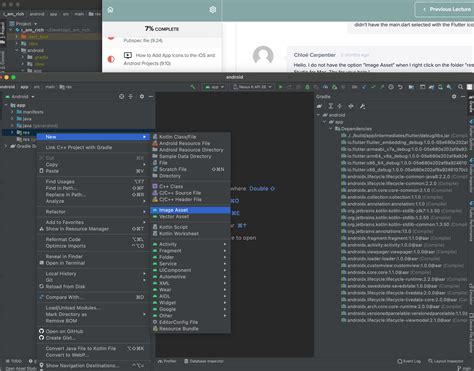
Task: Expand the Gradle Scripts node
Action: click(6, 146)
